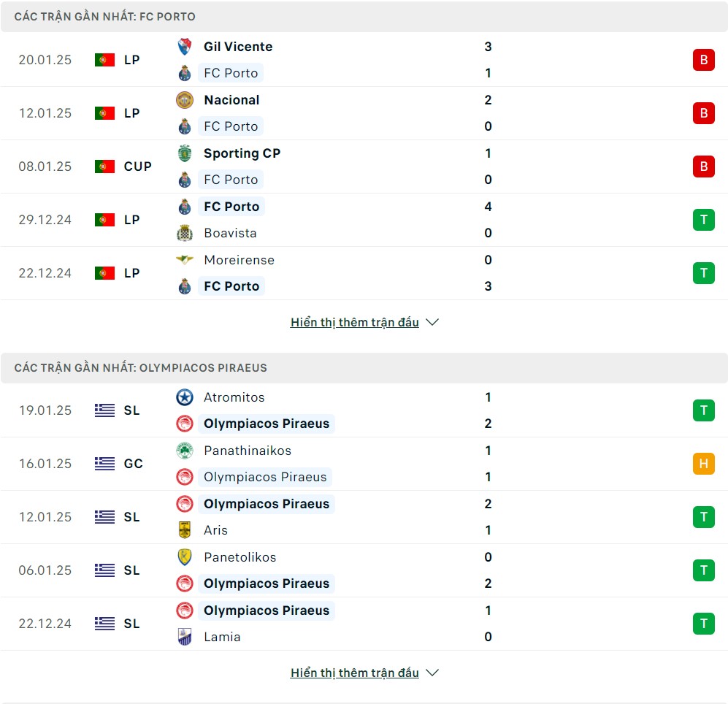This screenshot has width=728, height=704.
Task: Click orange H badge for Panathinaikos match
Action: (x=703, y=464)
